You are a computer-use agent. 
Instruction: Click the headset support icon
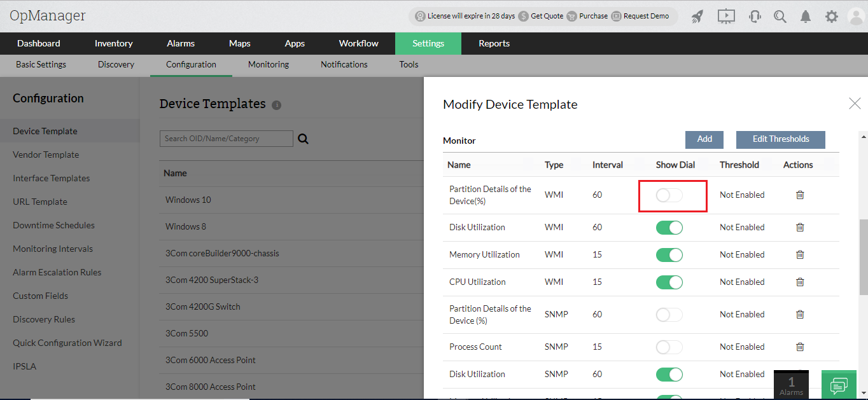point(755,17)
